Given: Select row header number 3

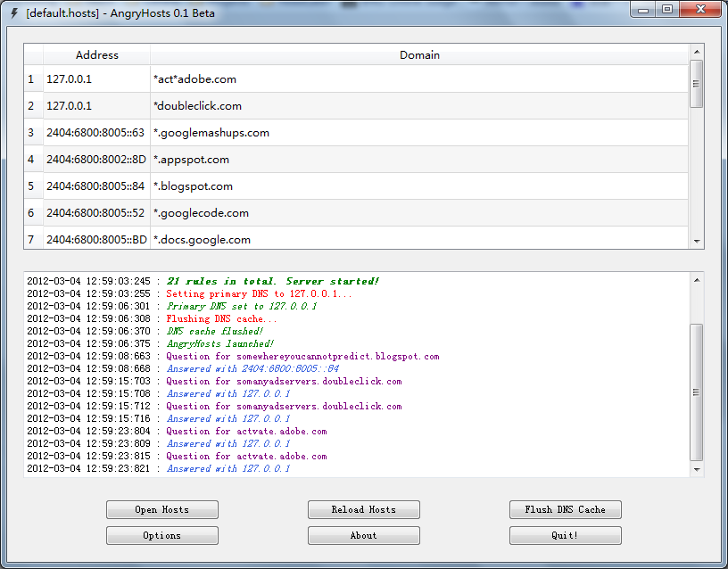Looking at the screenshot, I should coord(31,133).
